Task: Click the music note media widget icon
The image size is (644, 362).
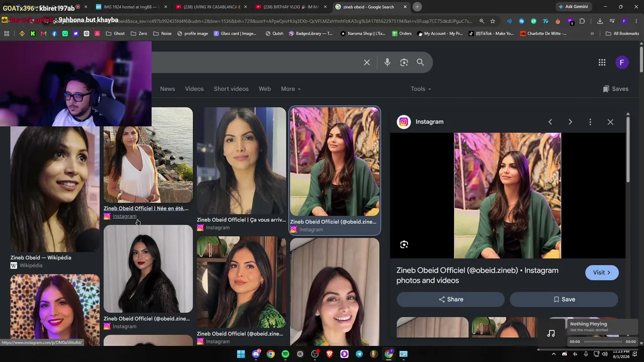Action: [x=551, y=333]
